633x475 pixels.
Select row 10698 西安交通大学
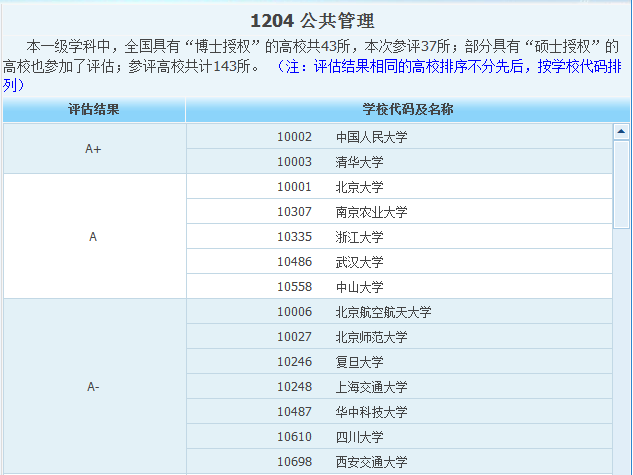pyautogui.click(x=399, y=462)
